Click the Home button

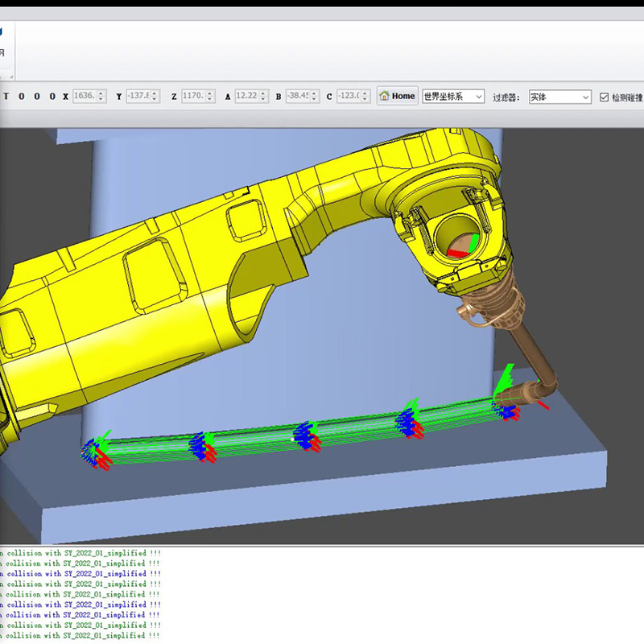[397, 96]
